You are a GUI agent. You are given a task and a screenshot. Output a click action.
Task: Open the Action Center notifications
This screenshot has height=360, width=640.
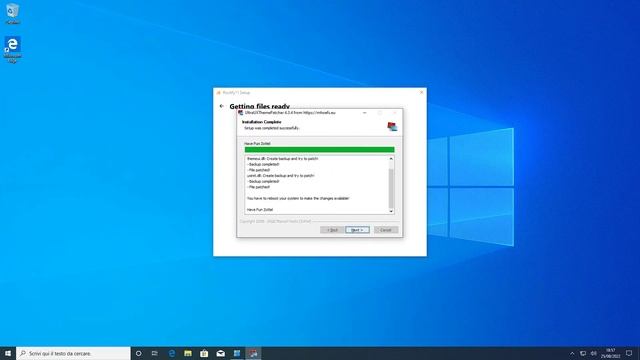(629, 353)
